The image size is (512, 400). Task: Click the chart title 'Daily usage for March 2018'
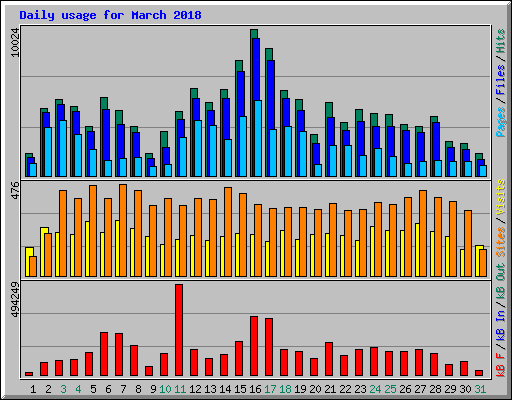[x=110, y=15]
